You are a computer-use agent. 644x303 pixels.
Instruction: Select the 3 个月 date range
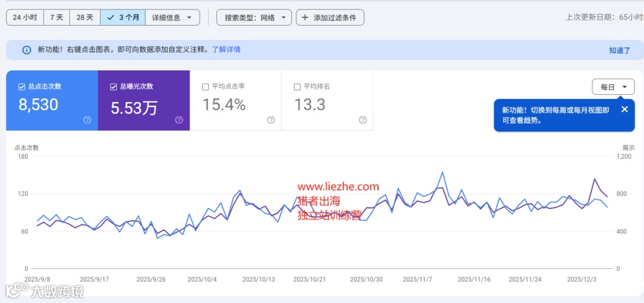(123, 18)
